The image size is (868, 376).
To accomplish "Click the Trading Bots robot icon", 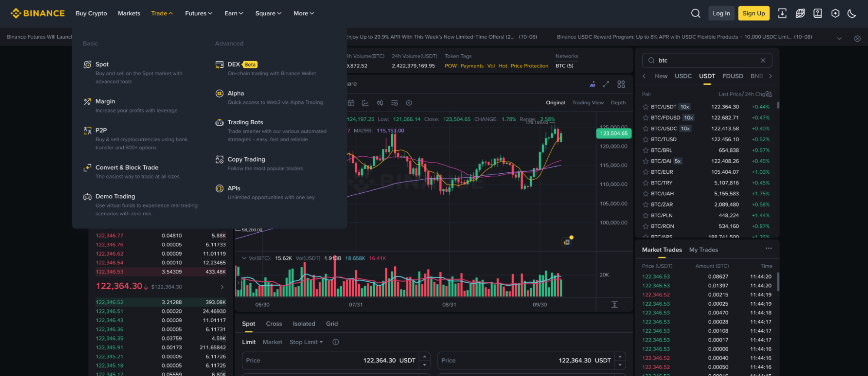I will click(219, 122).
